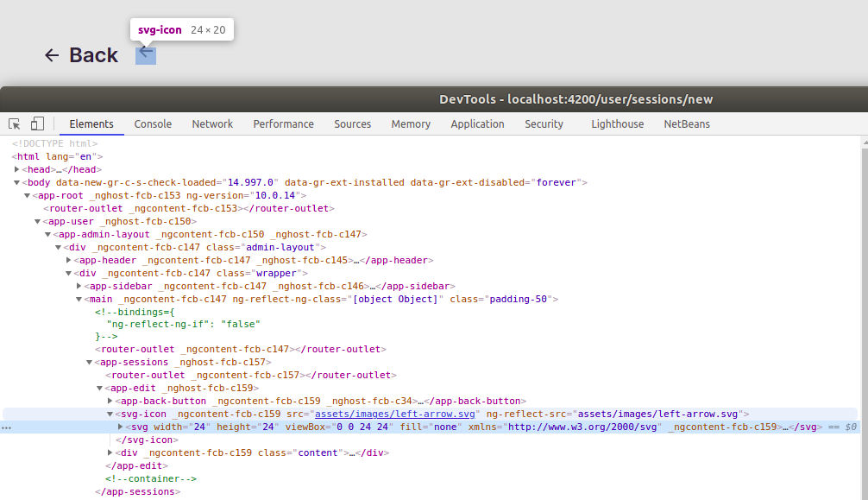Click the back arrow glyph next to Back text
Screen dimensions: 868x500
pos(52,54)
